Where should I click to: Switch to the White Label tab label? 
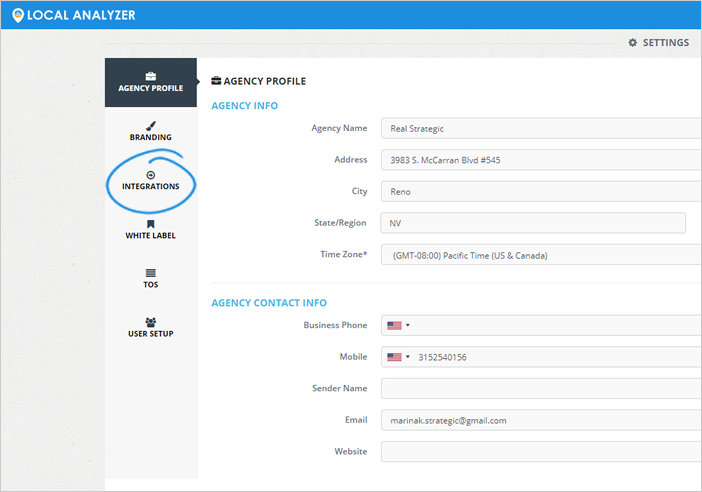[x=151, y=236]
